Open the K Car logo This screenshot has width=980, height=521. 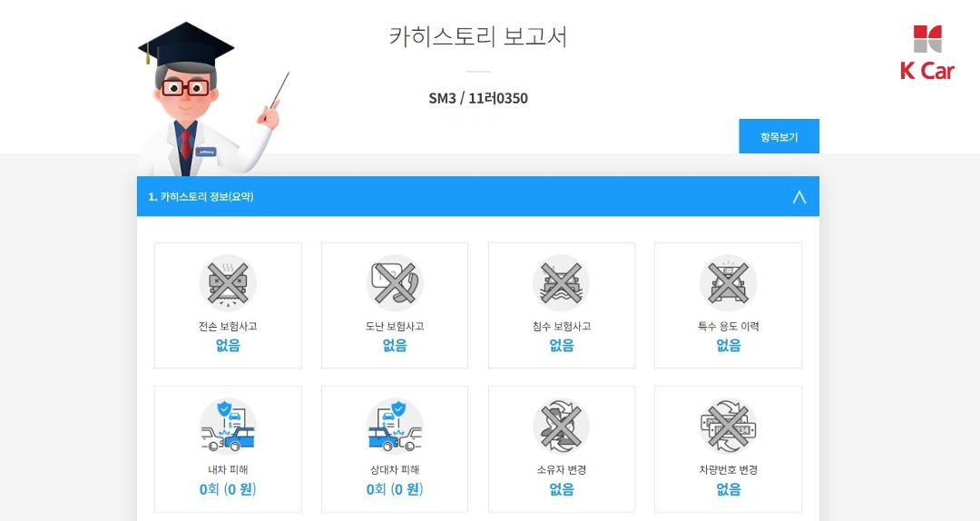click(x=927, y=53)
